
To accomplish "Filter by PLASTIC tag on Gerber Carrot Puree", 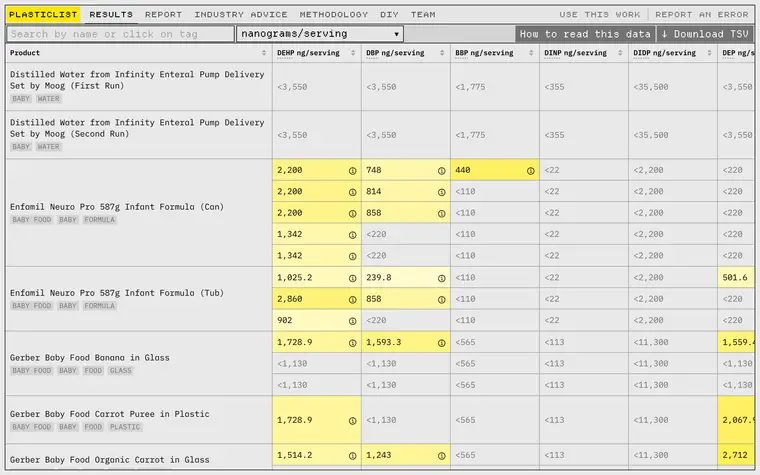I will 125,427.
